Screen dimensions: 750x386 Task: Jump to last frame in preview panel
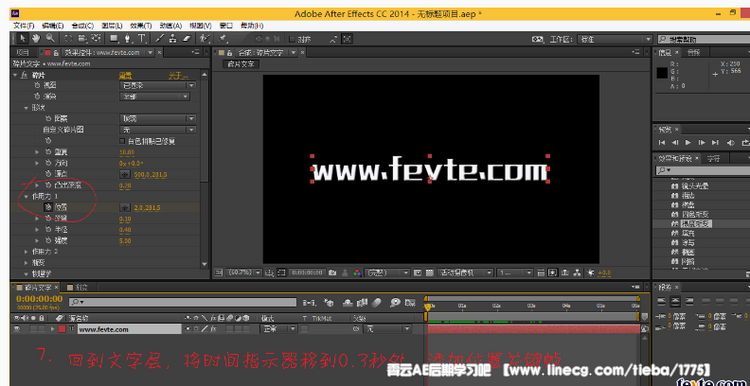click(715, 143)
